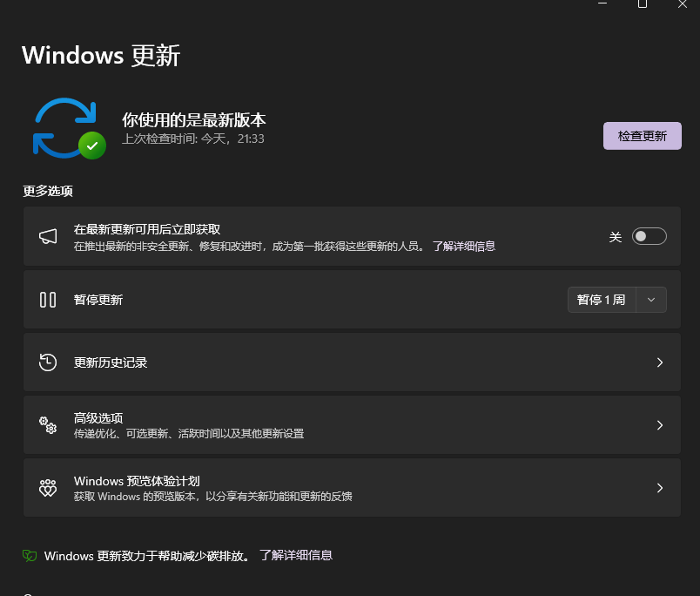The image size is (700, 596).
Task: Click the 检查更新 button
Action: click(643, 136)
